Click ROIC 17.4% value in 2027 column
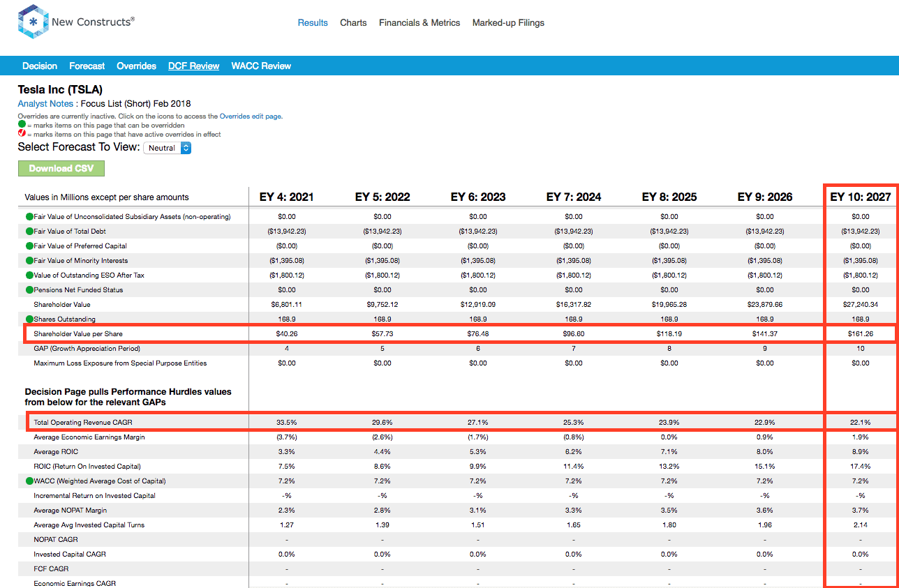The height and width of the screenshot is (588, 899). coord(861,466)
